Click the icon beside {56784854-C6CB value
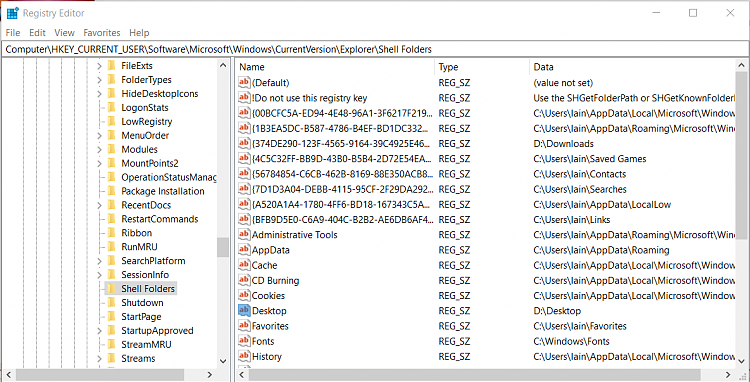Viewport: 750px width, 382px height. (244, 174)
